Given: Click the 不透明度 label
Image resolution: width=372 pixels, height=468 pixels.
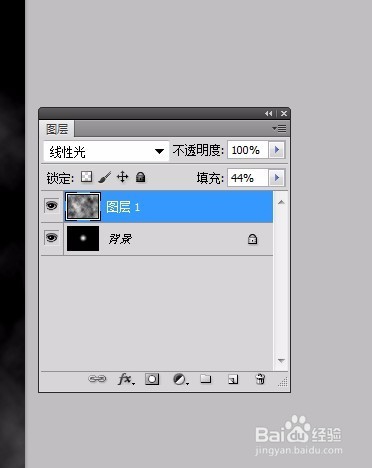Looking at the screenshot, I should coord(198,150).
